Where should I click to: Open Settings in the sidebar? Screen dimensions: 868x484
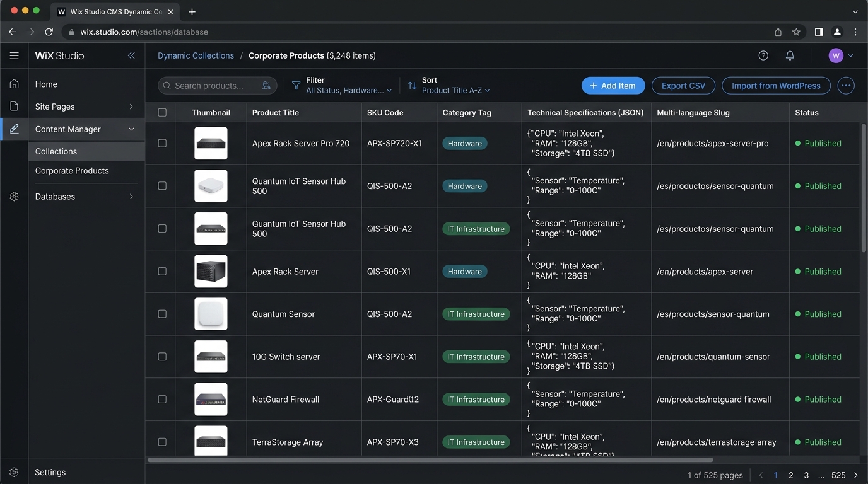50,472
